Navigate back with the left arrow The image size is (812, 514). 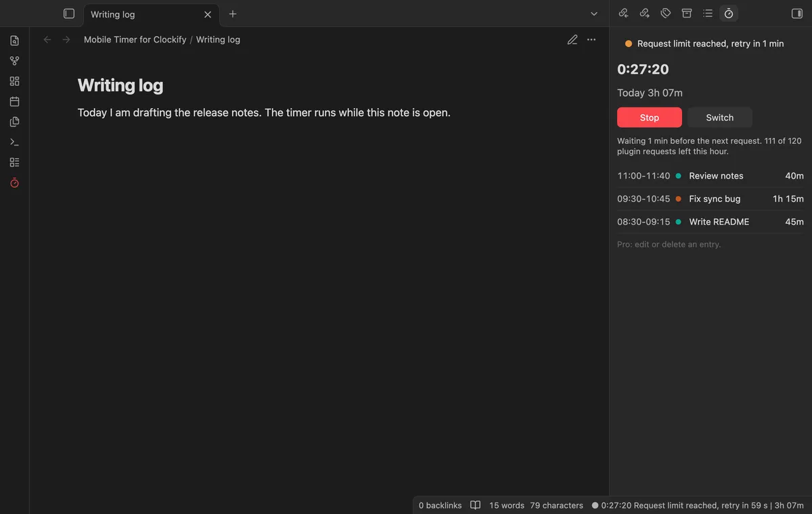tap(47, 40)
